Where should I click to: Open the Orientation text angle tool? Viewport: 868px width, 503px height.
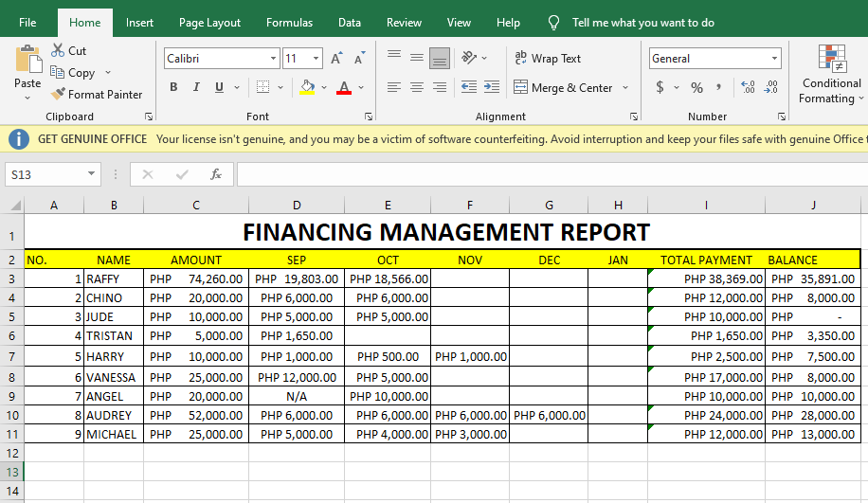pos(469,58)
